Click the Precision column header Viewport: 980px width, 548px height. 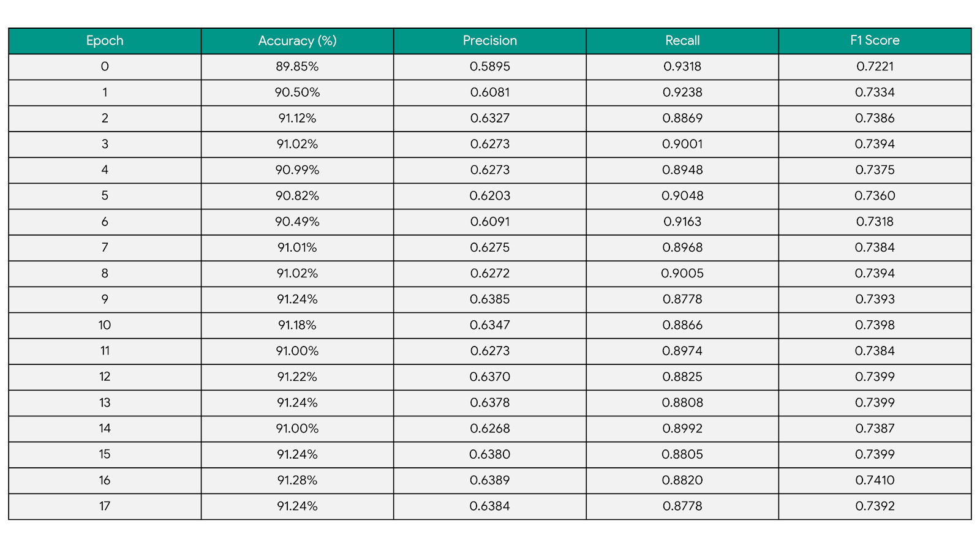tap(489, 40)
